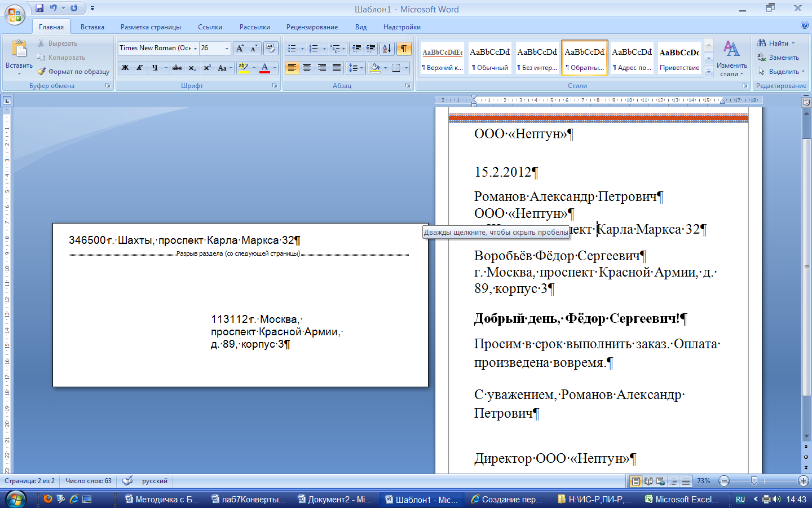This screenshot has width=812, height=508.
Task: Switch to Рассылки tab
Action: pyautogui.click(x=255, y=27)
